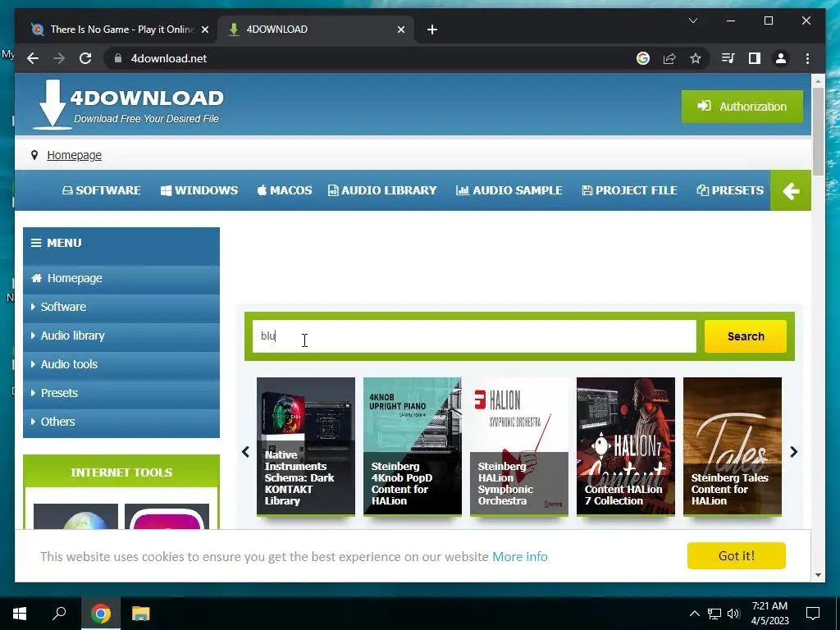Click the page vertical scrollbar thumb
Screen dimensions: 840x630
(818, 131)
